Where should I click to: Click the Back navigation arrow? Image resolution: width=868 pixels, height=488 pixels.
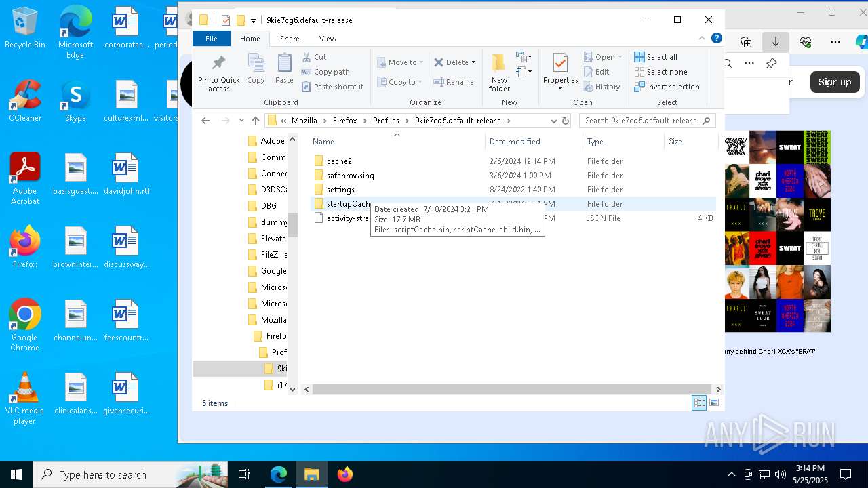click(x=205, y=121)
